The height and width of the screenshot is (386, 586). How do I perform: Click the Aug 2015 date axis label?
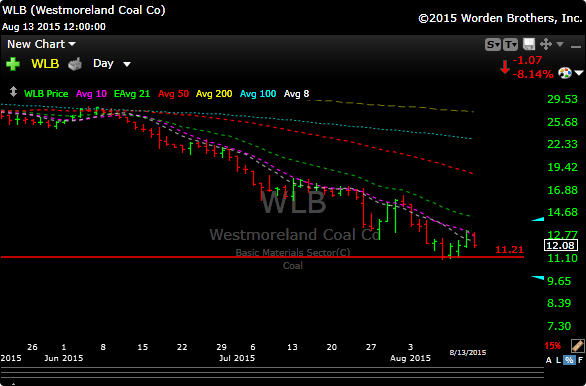(410, 358)
